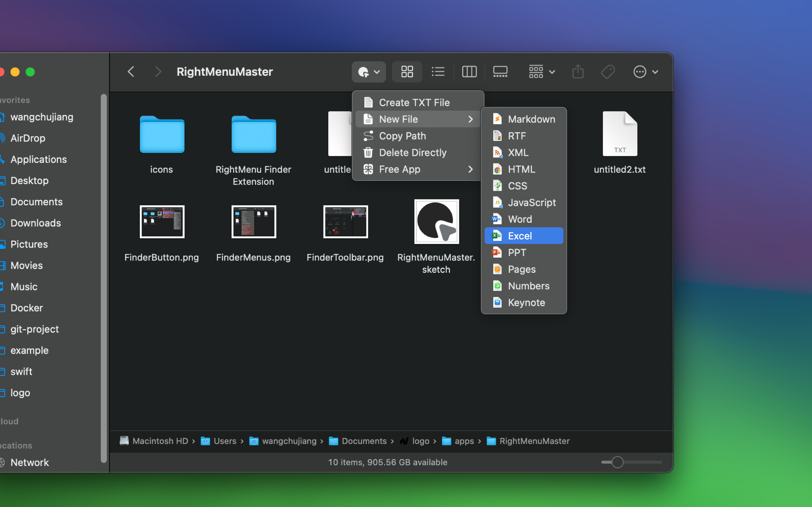Select the list view icon

pyautogui.click(x=438, y=72)
